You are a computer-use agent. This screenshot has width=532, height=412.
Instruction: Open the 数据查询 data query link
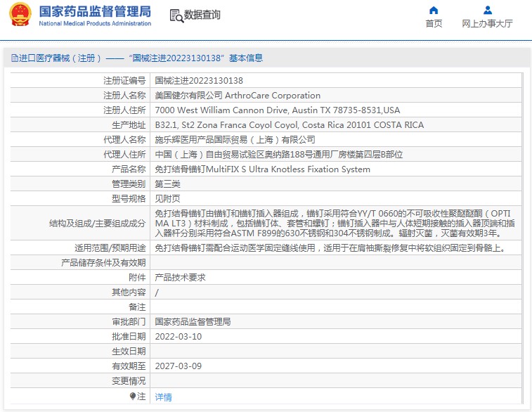tap(202, 15)
